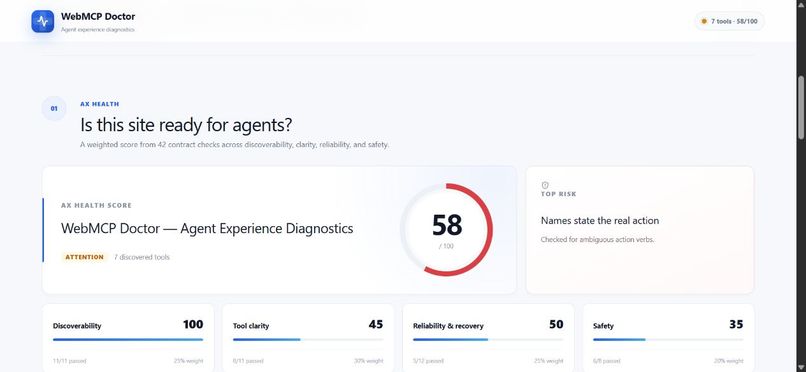This screenshot has height=372, width=806.
Task: Click the AX HEALTH section label
Action: (100, 104)
